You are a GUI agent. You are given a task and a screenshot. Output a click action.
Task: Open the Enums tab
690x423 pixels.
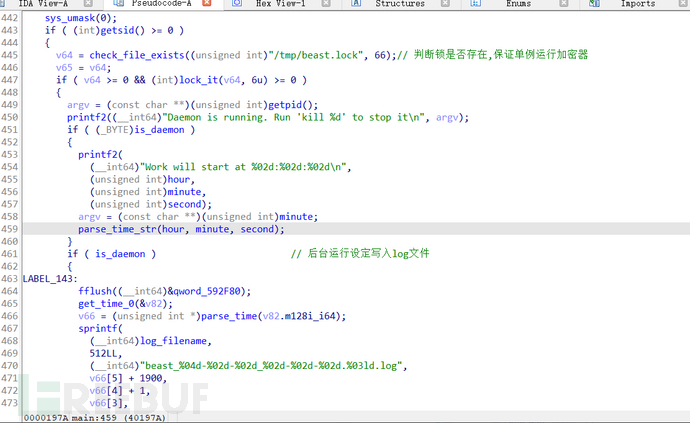coord(518,4)
